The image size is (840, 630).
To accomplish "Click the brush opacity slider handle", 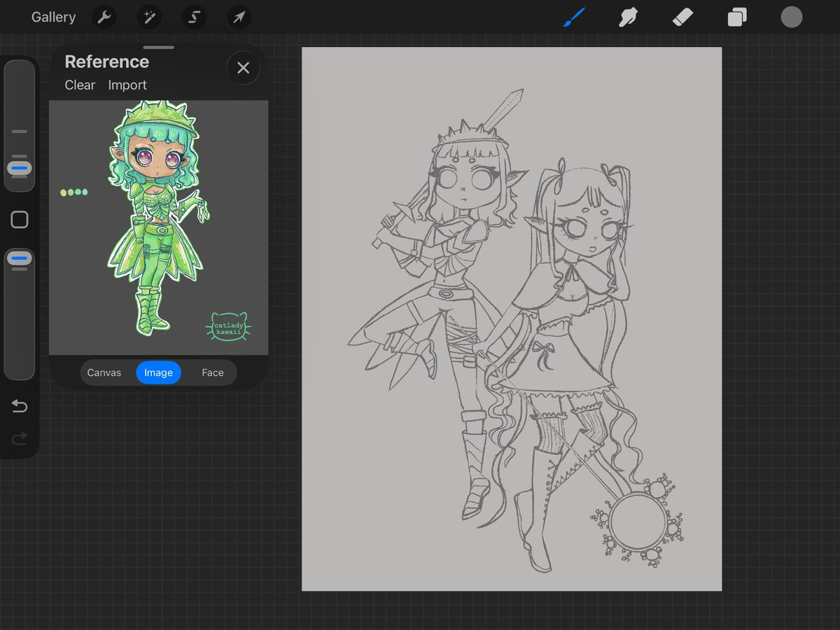I will click(20, 259).
